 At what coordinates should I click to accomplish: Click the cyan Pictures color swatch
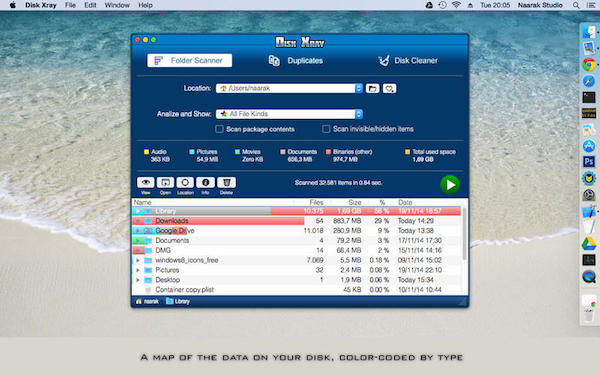click(192, 152)
